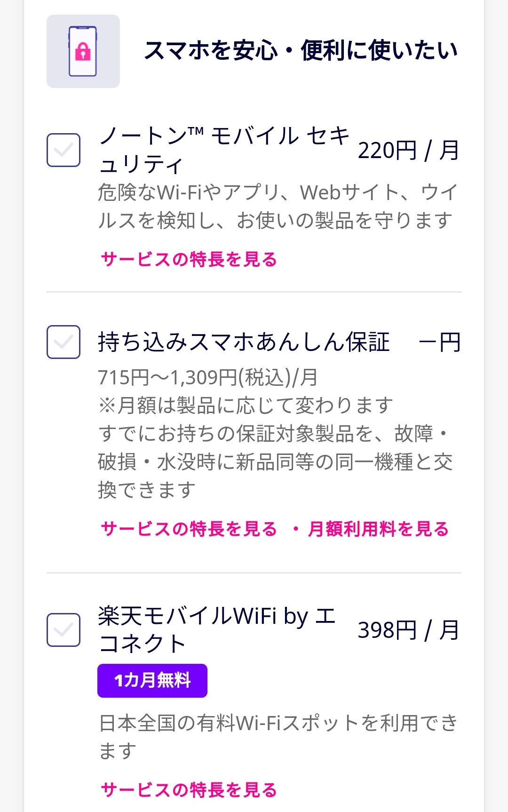
Task: Check the 楽天モバイルWiFi by エコネクト checkbox
Action: [63, 630]
